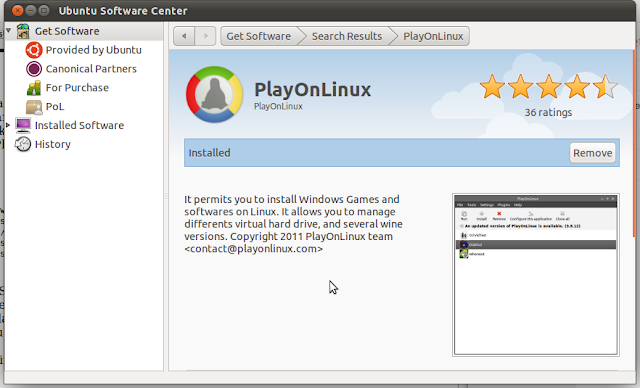The width and height of the screenshot is (640, 388).
Task: Click the first rating star
Action: coord(492,86)
